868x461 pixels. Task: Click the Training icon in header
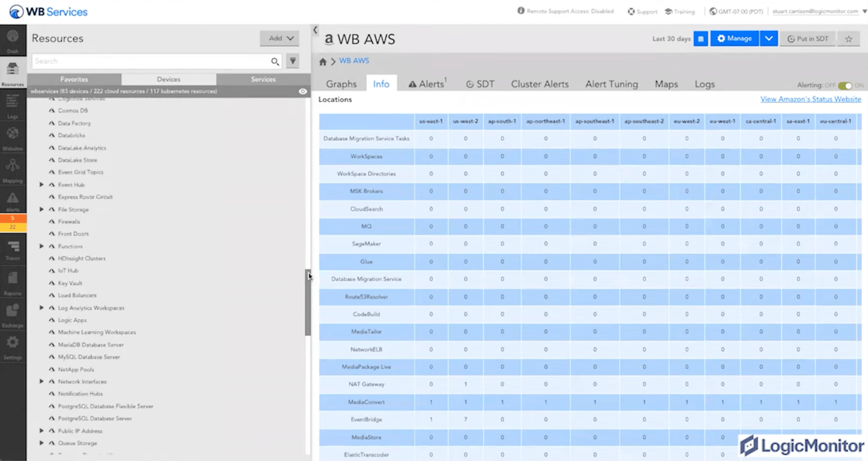pyautogui.click(x=669, y=11)
